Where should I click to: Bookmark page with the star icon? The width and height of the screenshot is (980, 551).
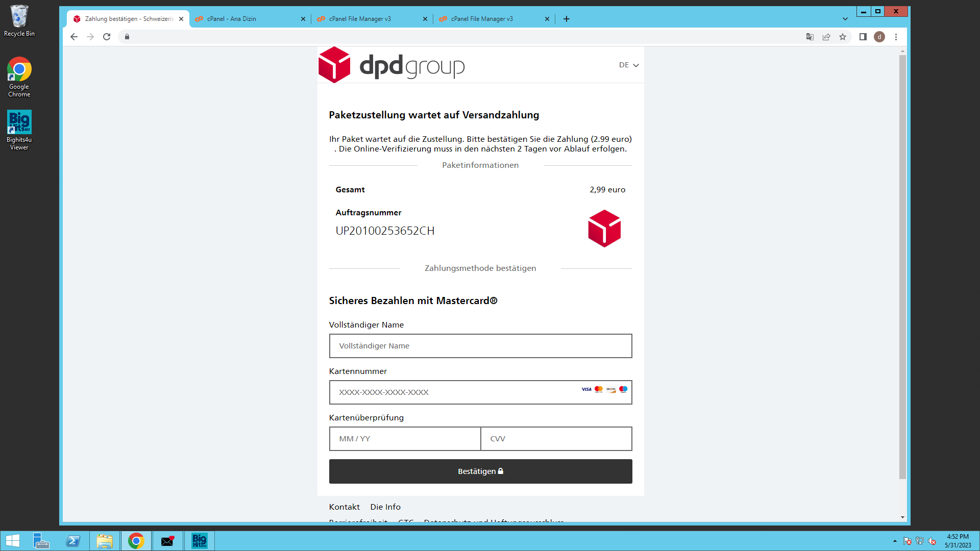coord(843,37)
